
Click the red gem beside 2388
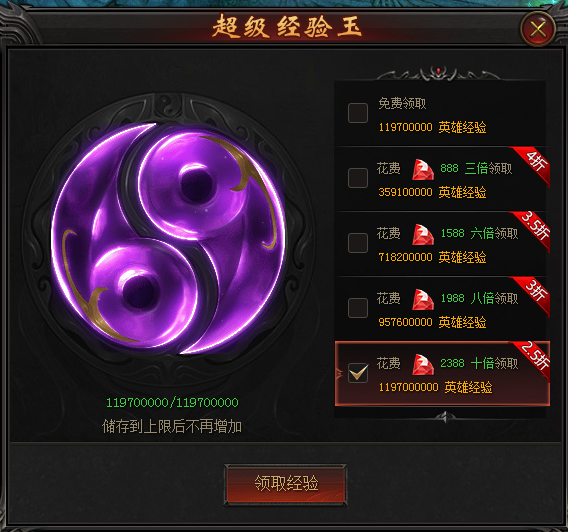point(423,365)
